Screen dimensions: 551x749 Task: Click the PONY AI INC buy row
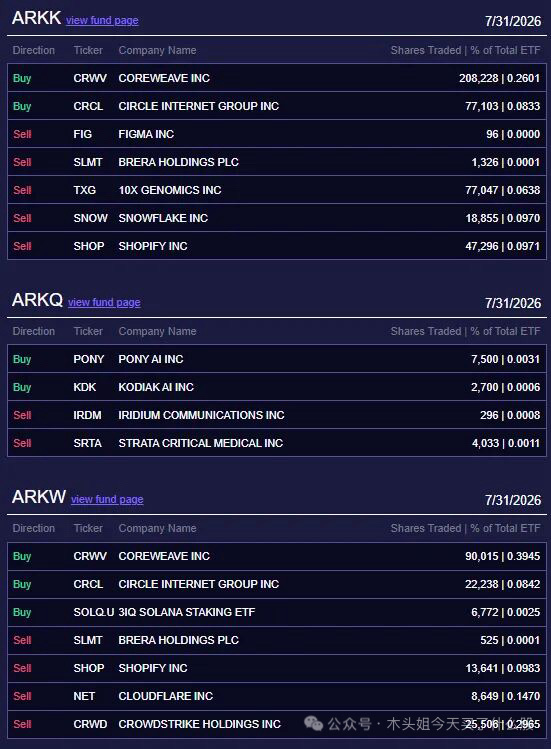click(x=277, y=359)
